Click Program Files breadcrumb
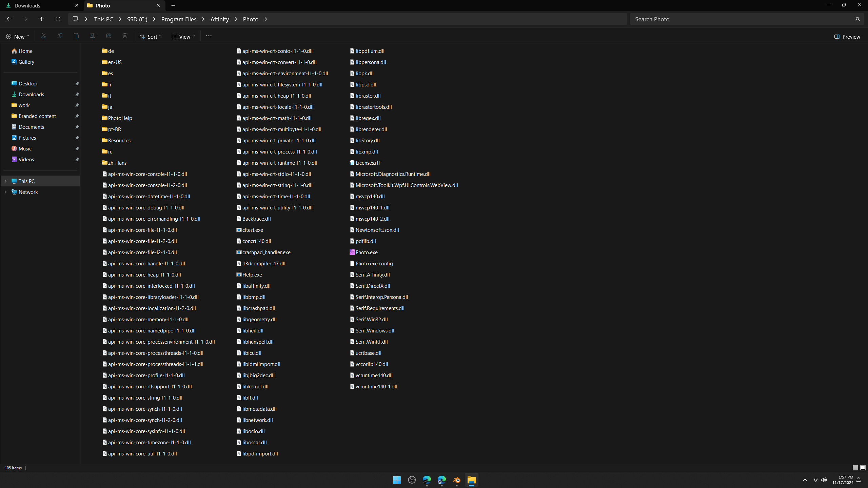 pyautogui.click(x=179, y=19)
